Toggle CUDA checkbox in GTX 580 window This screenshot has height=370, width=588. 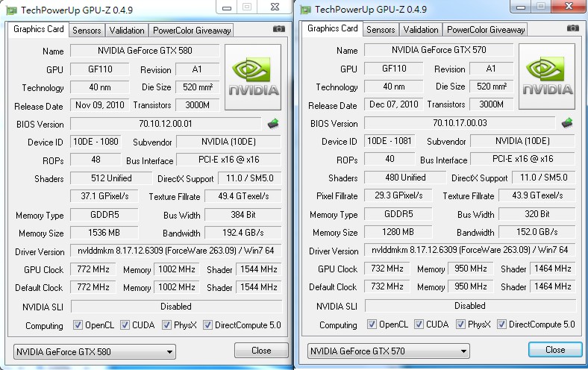125,325
